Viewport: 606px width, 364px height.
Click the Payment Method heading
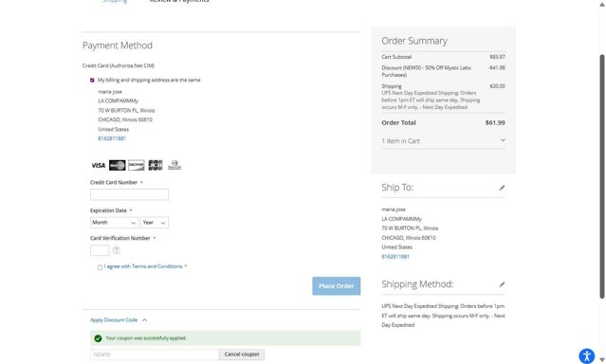tap(118, 45)
